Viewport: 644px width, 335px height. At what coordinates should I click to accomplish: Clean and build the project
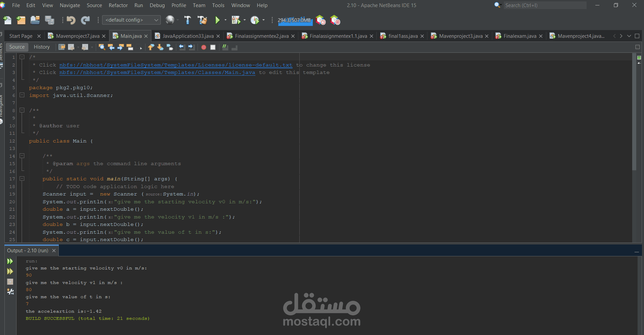[202, 20]
